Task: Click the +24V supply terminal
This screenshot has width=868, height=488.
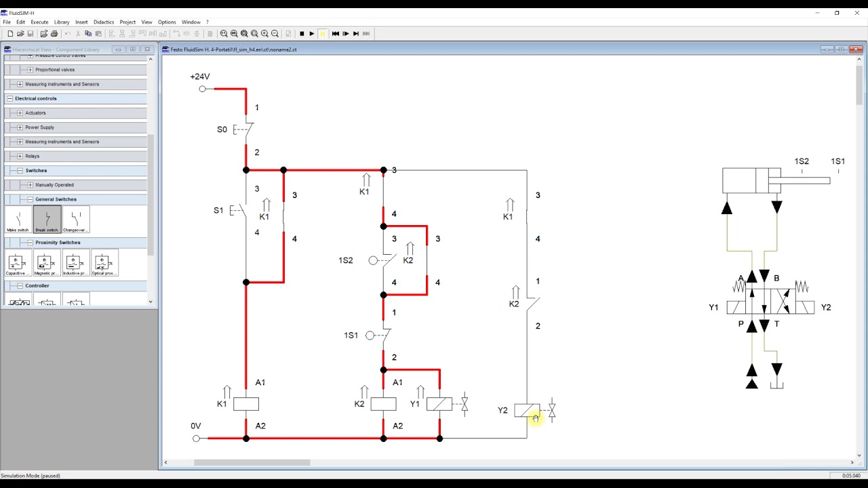Action: click(x=202, y=89)
